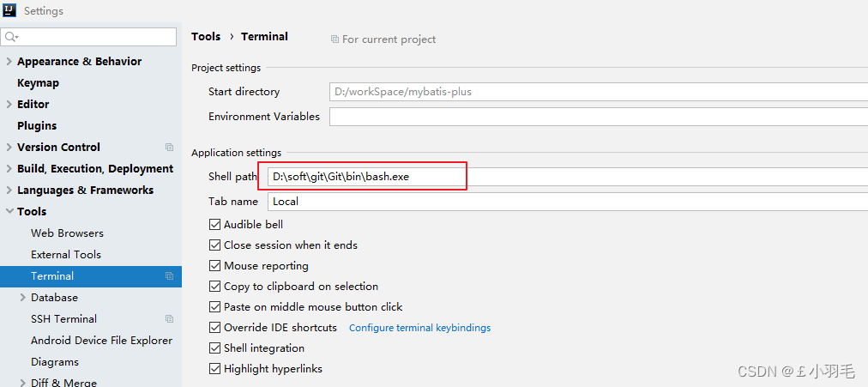Click the project-level icon on Terminal row
868x387 pixels.
pos(169,275)
